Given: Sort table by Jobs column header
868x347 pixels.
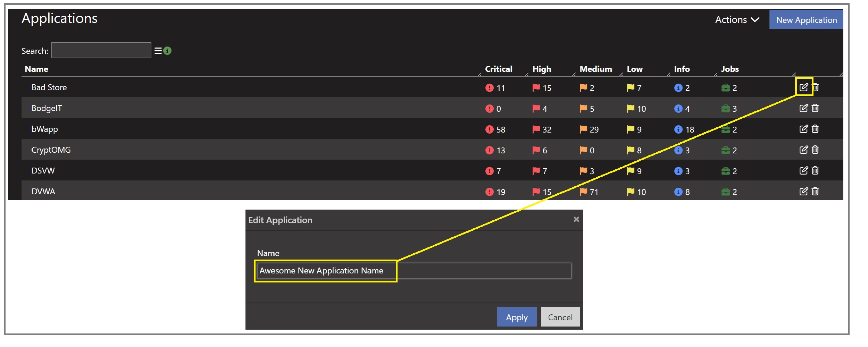Looking at the screenshot, I should coord(729,69).
